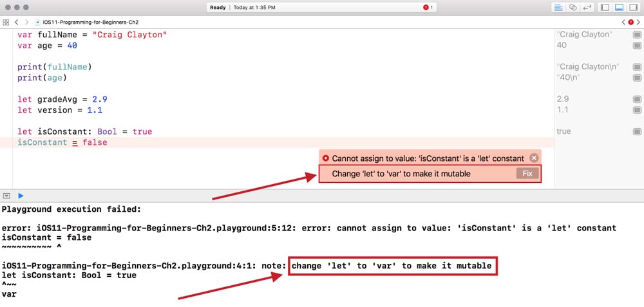644x307 pixels.
Task: Click the 'Bool' type annotation
Action: click(x=107, y=132)
